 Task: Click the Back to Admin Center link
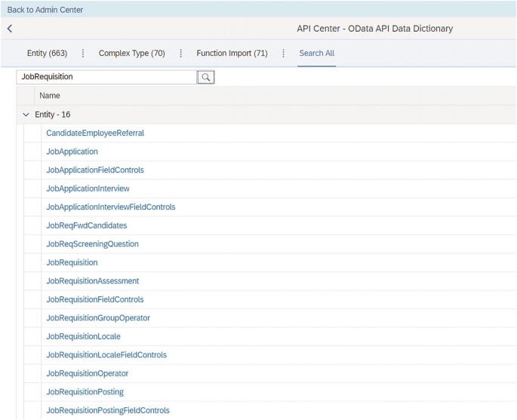45,10
